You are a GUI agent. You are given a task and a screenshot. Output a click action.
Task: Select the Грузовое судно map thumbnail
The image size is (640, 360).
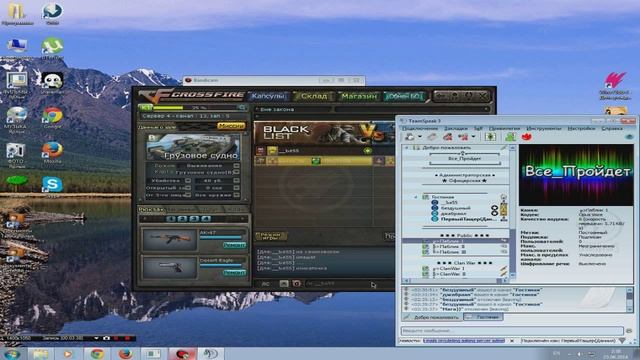(x=193, y=147)
